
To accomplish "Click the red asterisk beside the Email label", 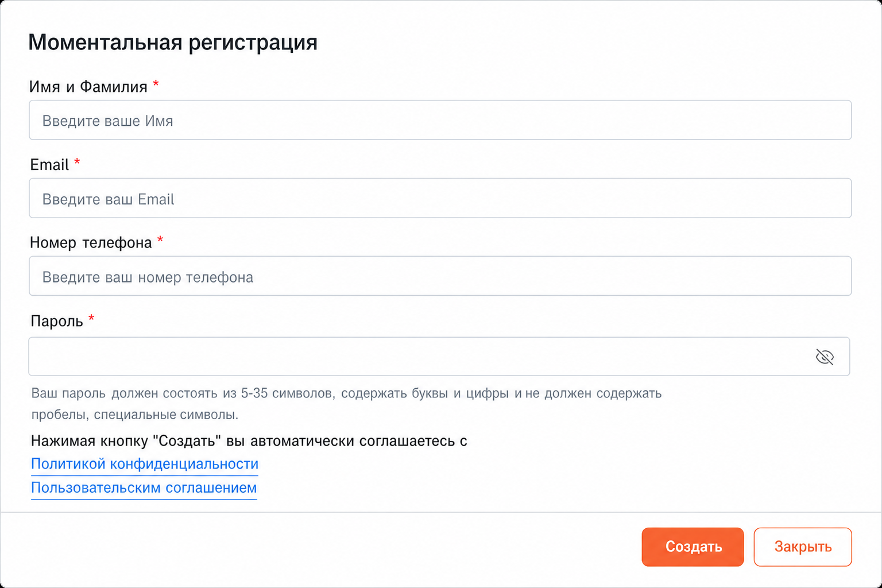I will [x=77, y=163].
